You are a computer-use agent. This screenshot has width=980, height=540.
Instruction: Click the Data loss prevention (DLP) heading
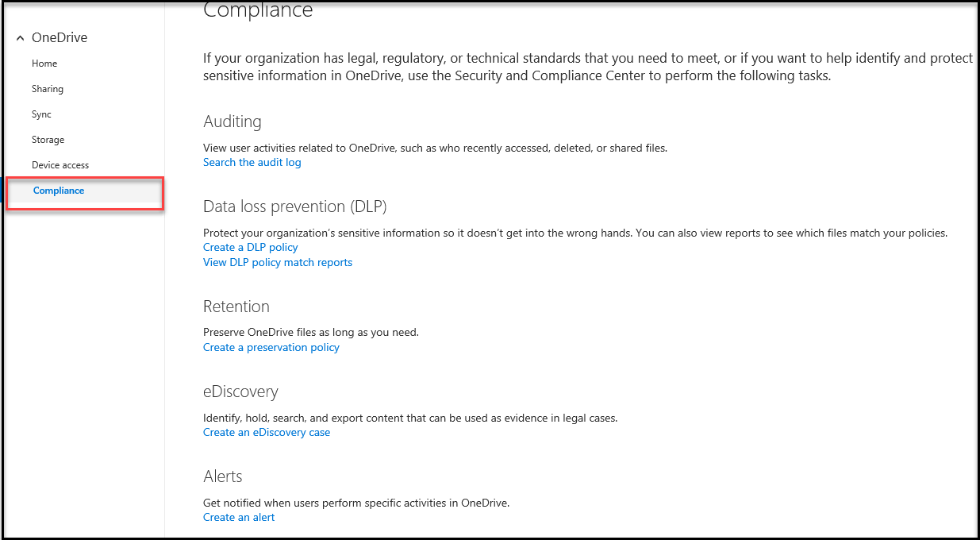(x=295, y=206)
